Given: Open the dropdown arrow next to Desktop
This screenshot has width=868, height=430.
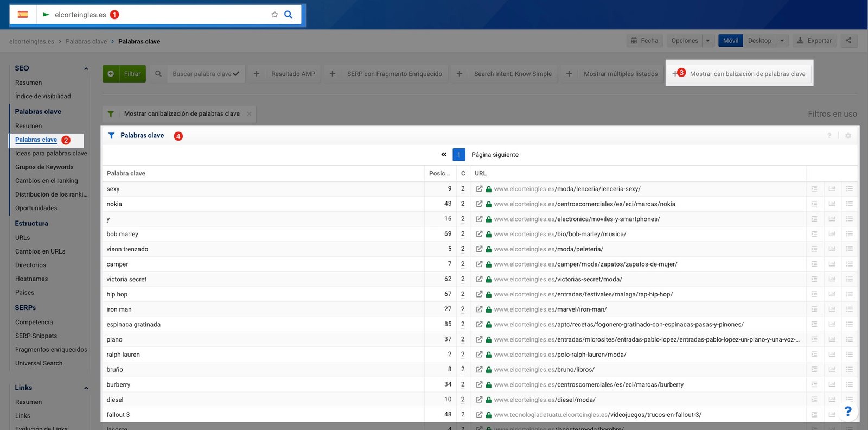Looking at the screenshot, I should 782,41.
